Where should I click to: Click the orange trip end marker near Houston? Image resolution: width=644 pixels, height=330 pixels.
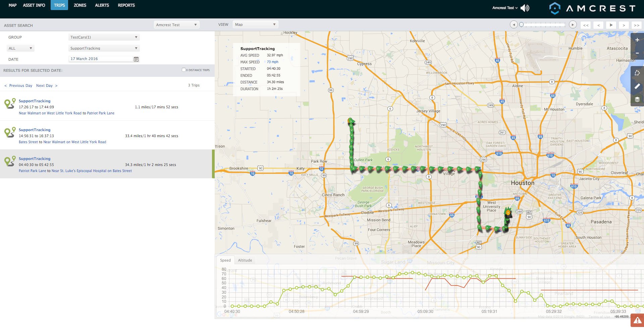(x=508, y=212)
